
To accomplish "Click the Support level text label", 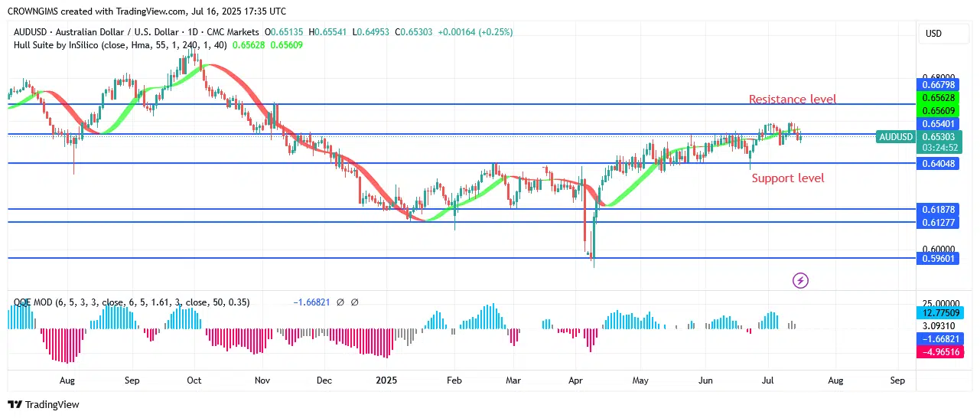I will (x=787, y=178).
